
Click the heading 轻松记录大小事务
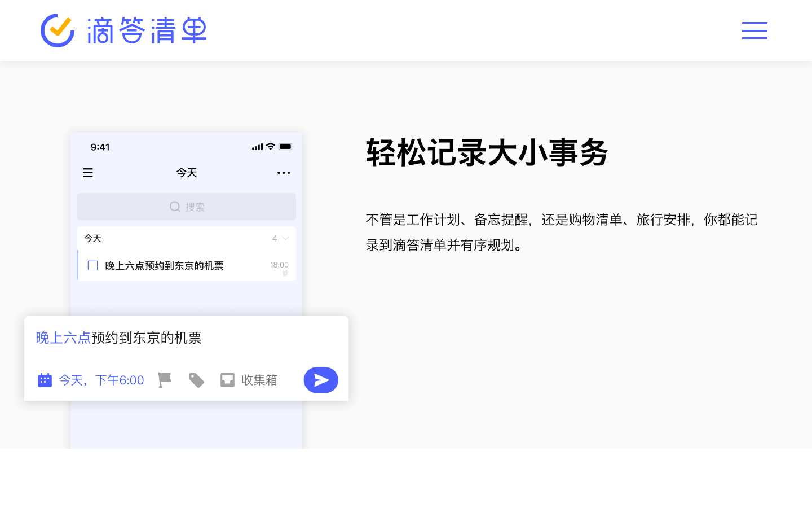(487, 152)
